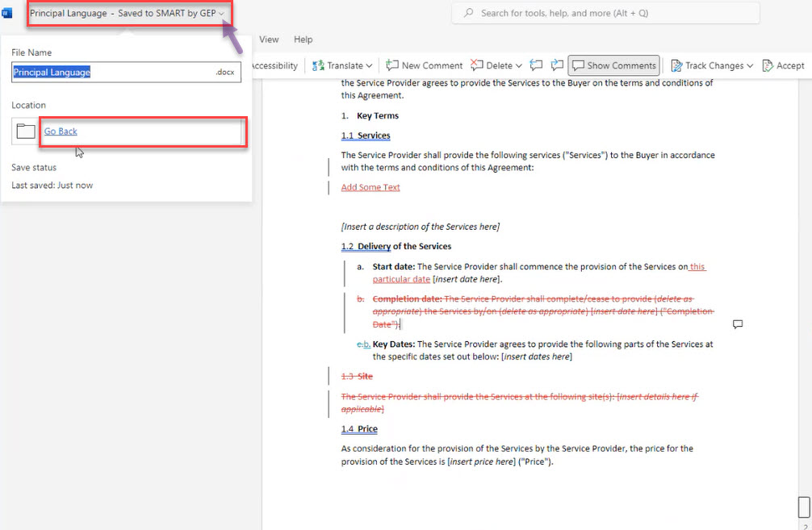This screenshot has width=812, height=530.
Task: Expand the Track Changes dropdown
Action: pyautogui.click(x=750, y=65)
